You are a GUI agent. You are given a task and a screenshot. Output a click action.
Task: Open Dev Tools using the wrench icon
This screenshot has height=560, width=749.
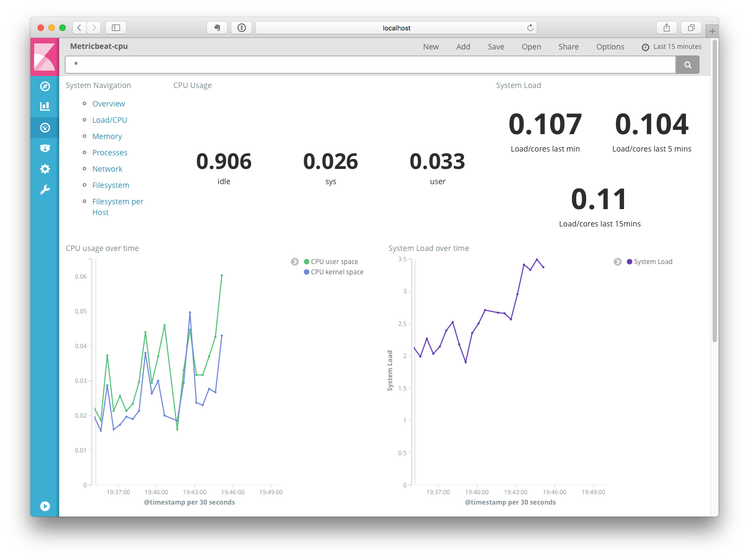45,189
